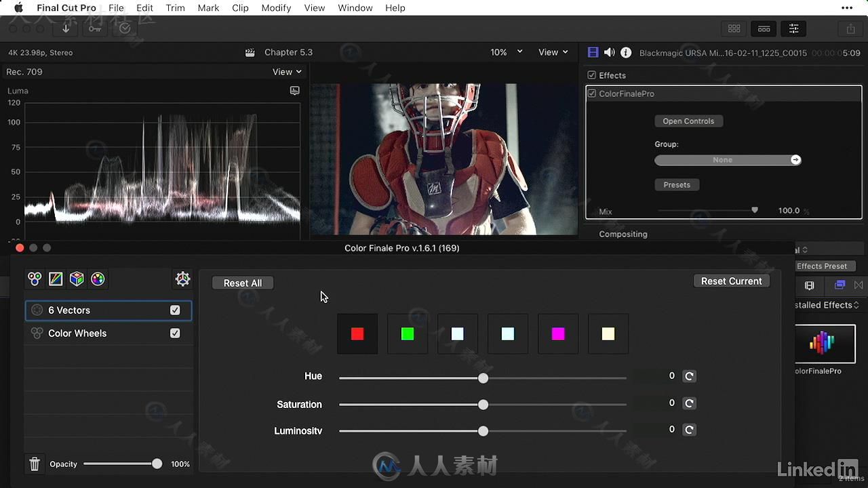
Task: Open the Final Cut Pro app menu
Action: [x=66, y=7]
